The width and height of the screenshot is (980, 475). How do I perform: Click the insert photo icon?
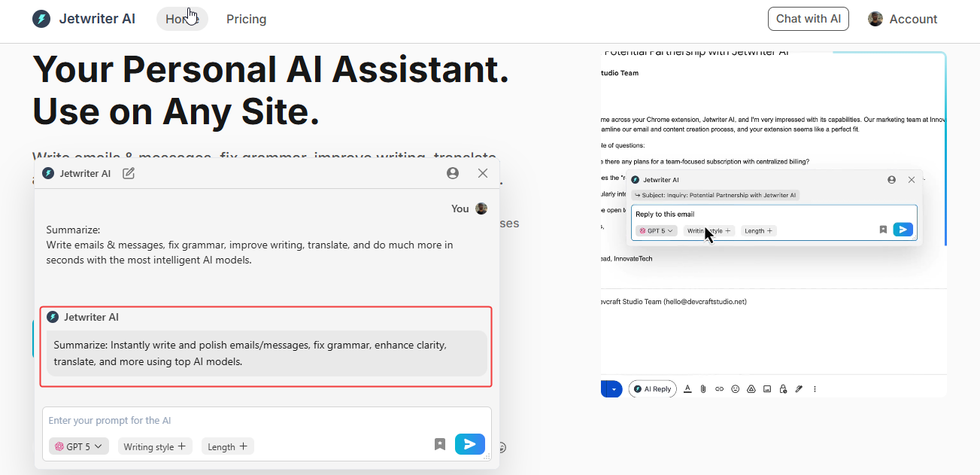pyautogui.click(x=767, y=389)
